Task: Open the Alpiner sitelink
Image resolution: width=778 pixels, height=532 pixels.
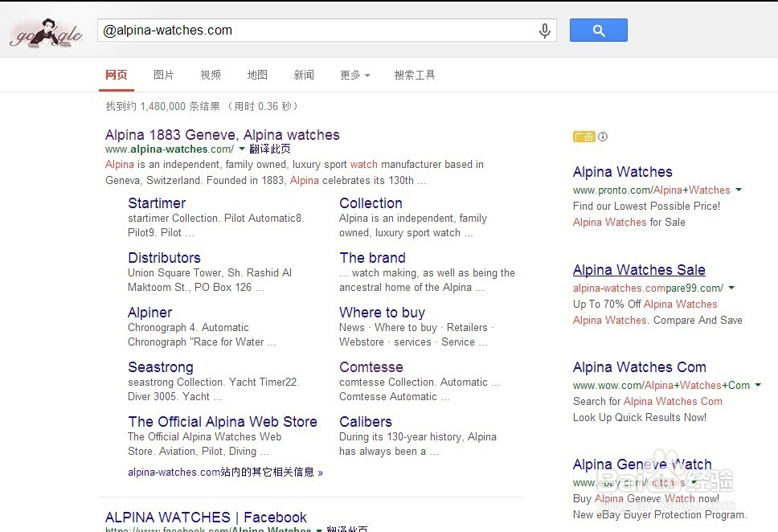Action: 149,312
